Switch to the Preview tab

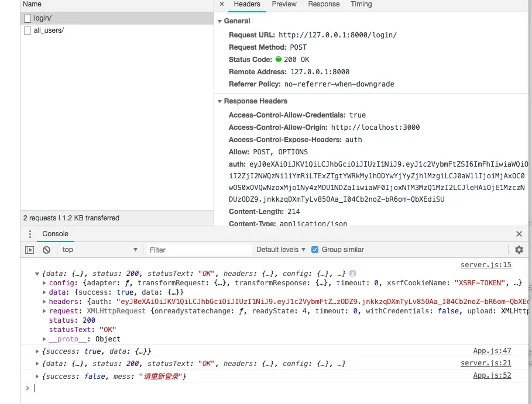click(x=284, y=5)
